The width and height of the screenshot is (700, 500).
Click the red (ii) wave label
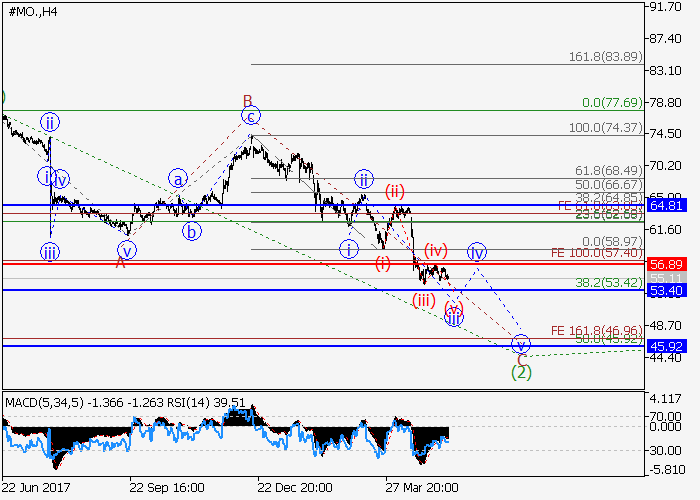395,190
